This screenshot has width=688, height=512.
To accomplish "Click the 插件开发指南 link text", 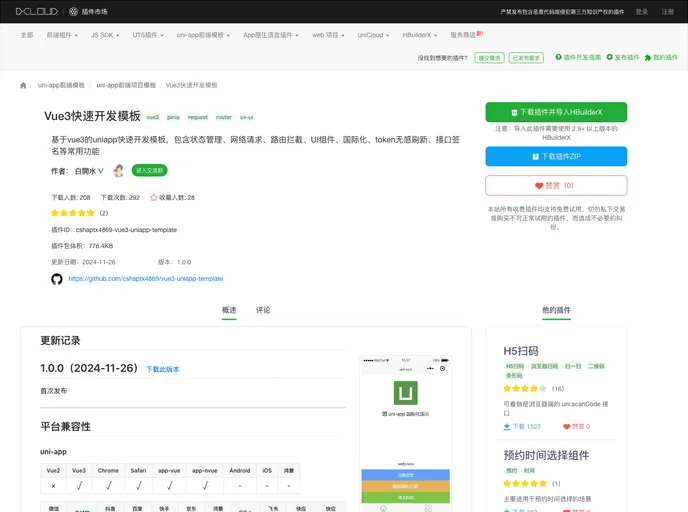I will (x=582, y=57).
